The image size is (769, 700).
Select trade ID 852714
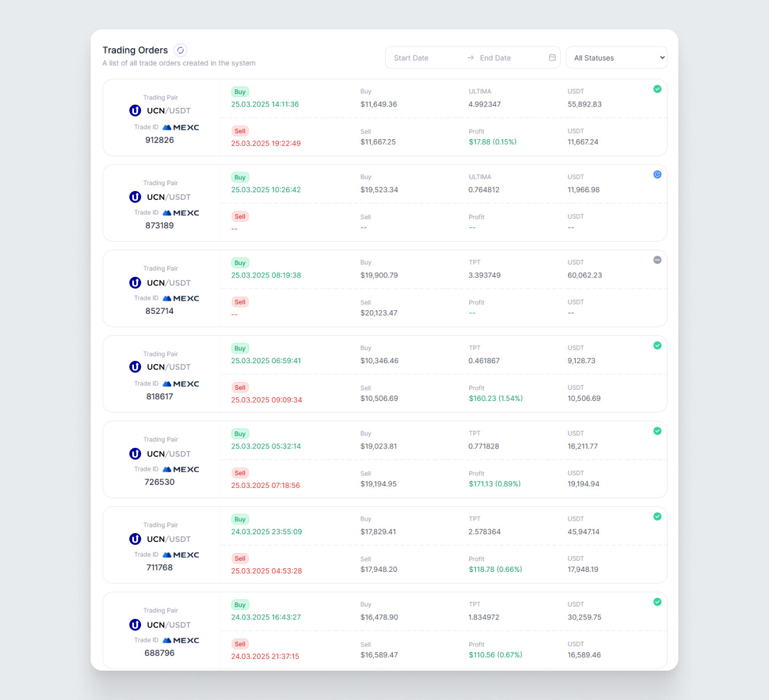pyautogui.click(x=159, y=311)
